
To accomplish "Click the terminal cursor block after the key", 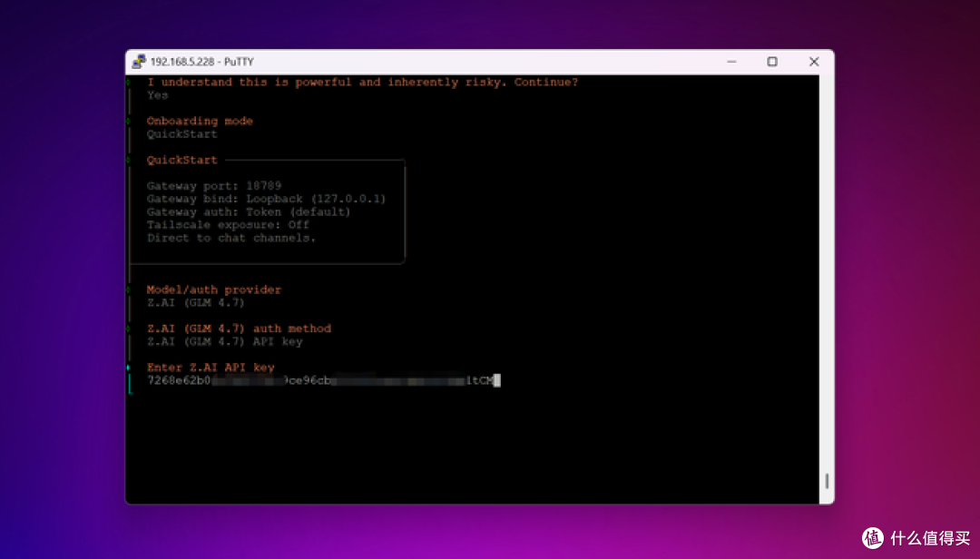I will 497,380.
